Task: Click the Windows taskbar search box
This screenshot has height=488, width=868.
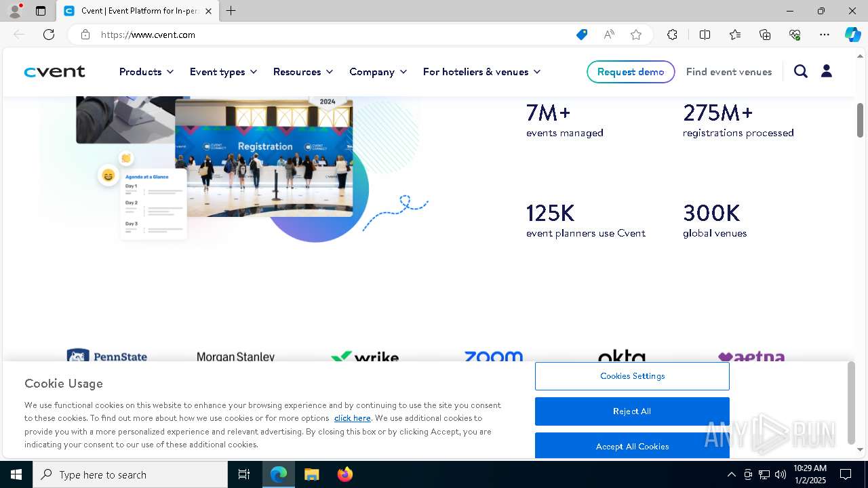Action: coord(130,474)
